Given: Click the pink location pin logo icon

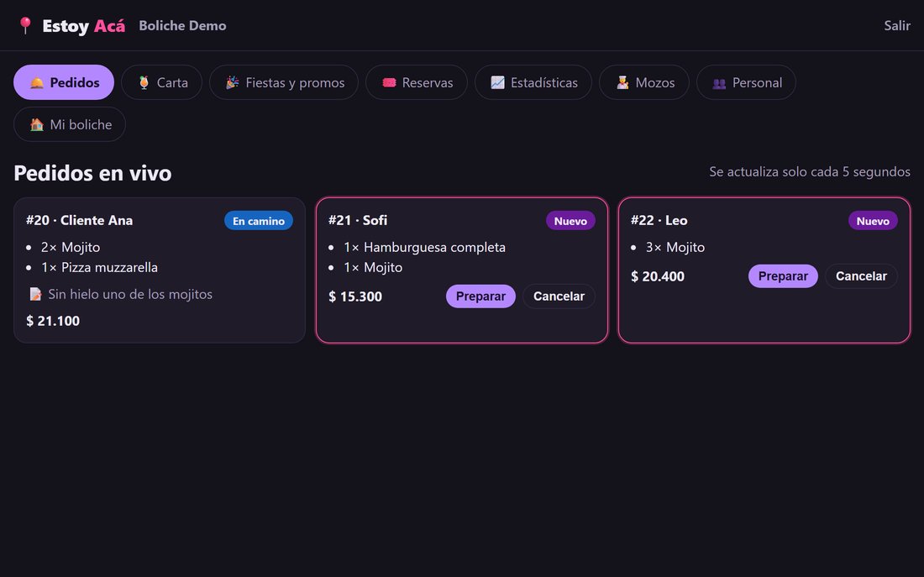Looking at the screenshot, I should pyautogui.click(x=25, y=25).
